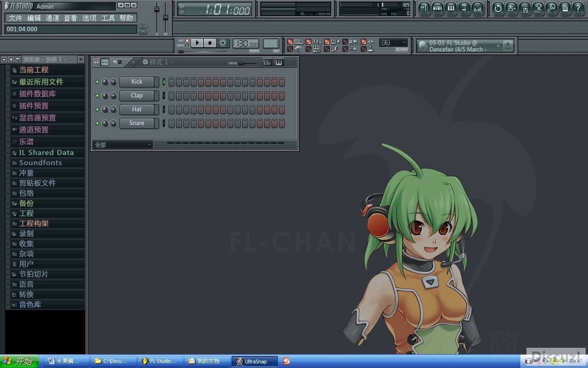Click the loop recording R icon
Image resolution: width=588 pixels, height=368 pixels.
point(353,42)
